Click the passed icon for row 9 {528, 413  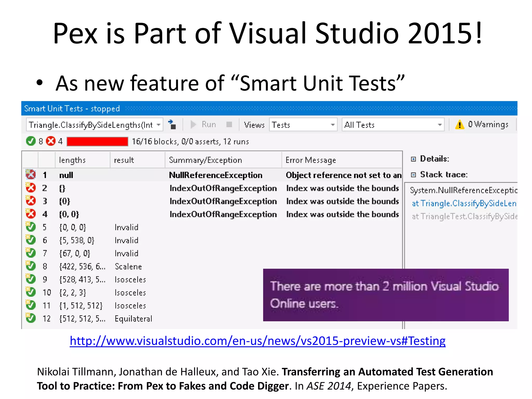(x=31, y=279)
